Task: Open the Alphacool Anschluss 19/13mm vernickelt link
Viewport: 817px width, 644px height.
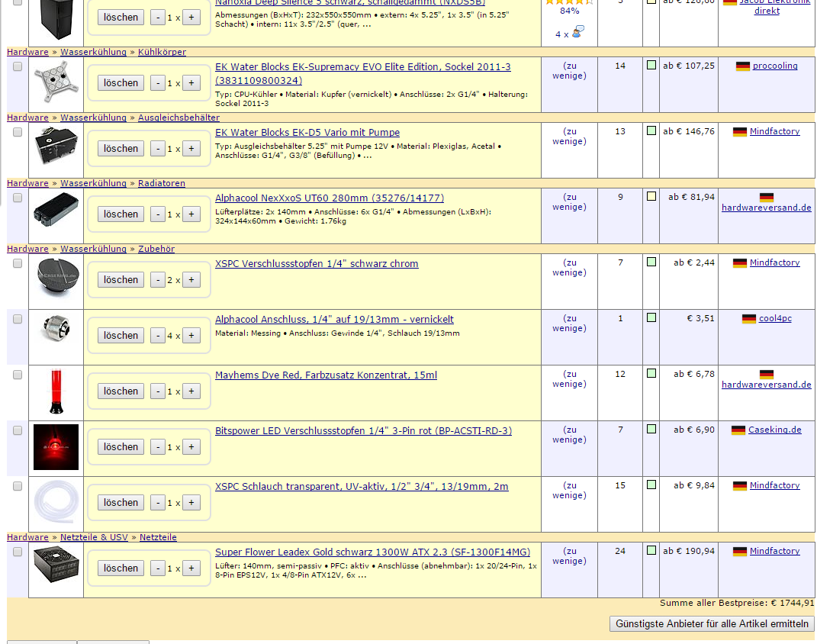Action: tap(335, 320)
